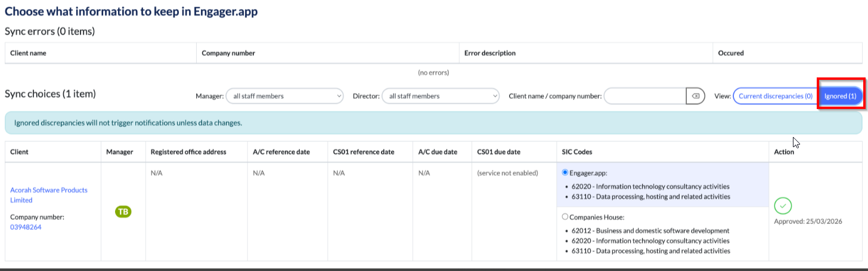Click the SIC Codes column header
The height and width of the screenshot is (271, 868).
pos(576,152)
